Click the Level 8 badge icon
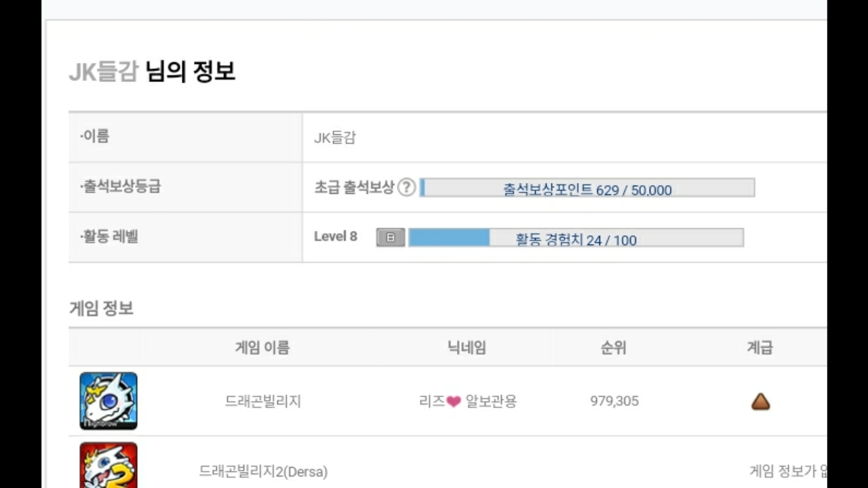The height and width of the screenshot is (488, 868). click(391, 237)
